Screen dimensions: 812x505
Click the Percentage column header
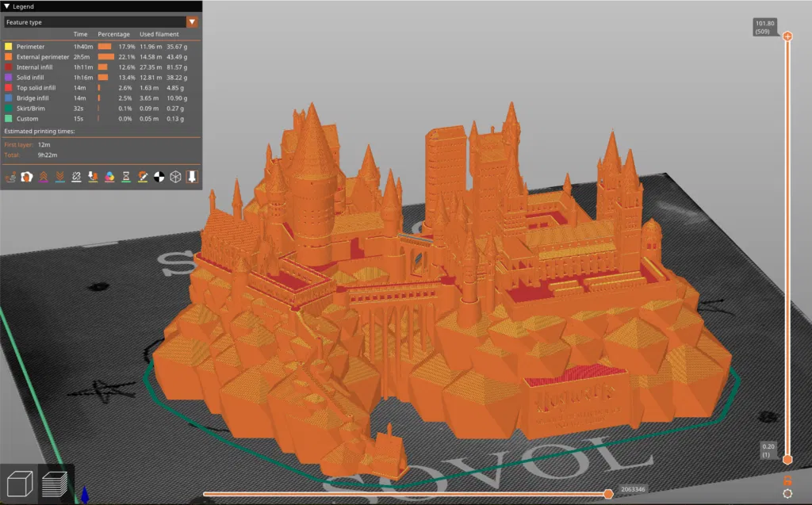click(114, 34)
